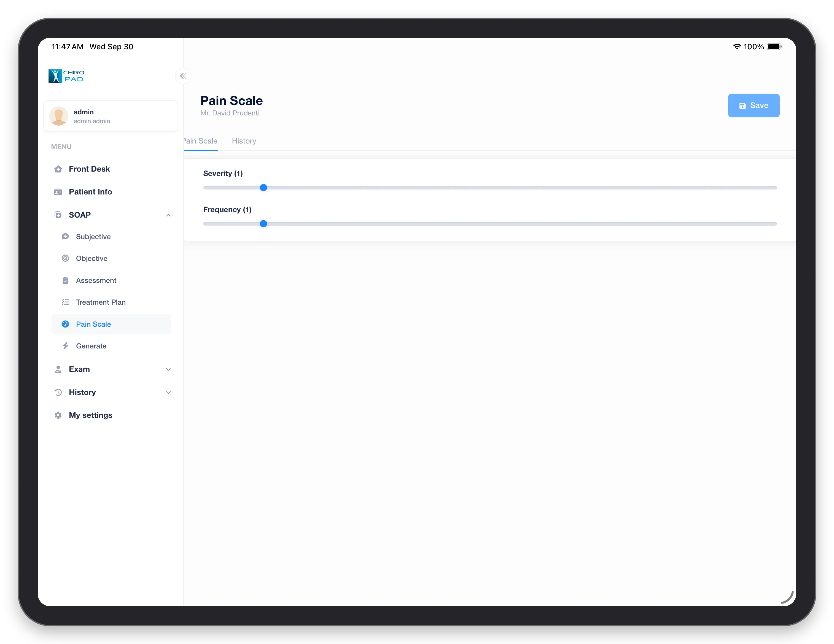Click the History clock icon in the menu
The image size is (834, 644).
pos(58,393)
